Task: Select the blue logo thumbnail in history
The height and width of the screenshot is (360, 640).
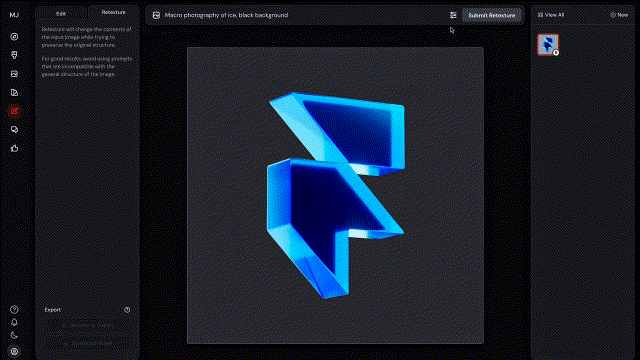Action: coord(548,44)
